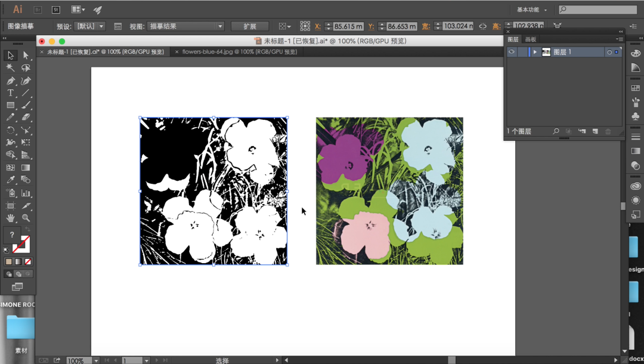Switch to Draw Behind mode
The height and width of the screenshot is (364, 644).
point(18,274)
